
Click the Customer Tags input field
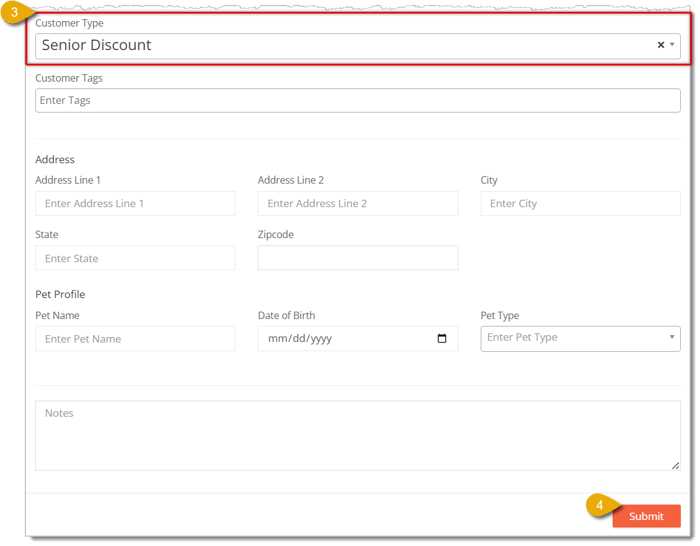point(358,100)
